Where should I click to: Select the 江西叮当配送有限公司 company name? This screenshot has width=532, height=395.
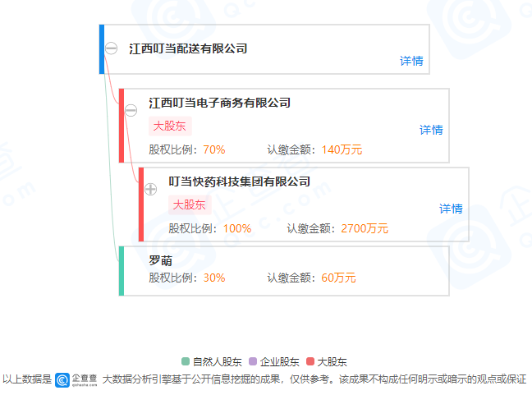(x=188, y=48)
